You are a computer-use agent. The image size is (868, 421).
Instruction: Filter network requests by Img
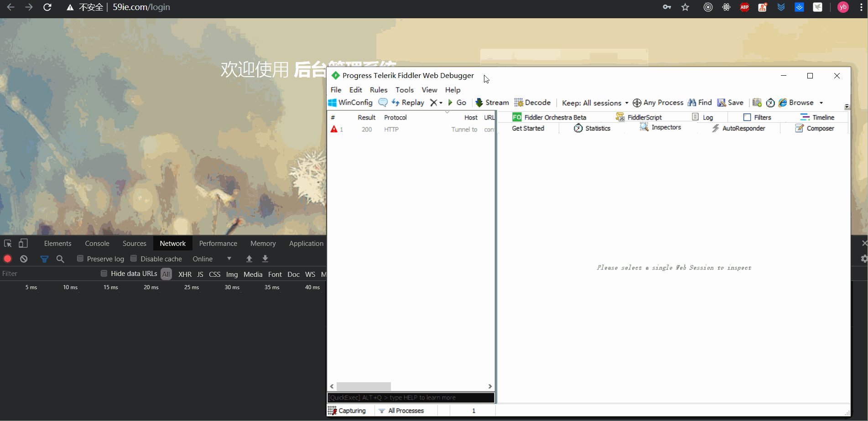tap(232, 274)
